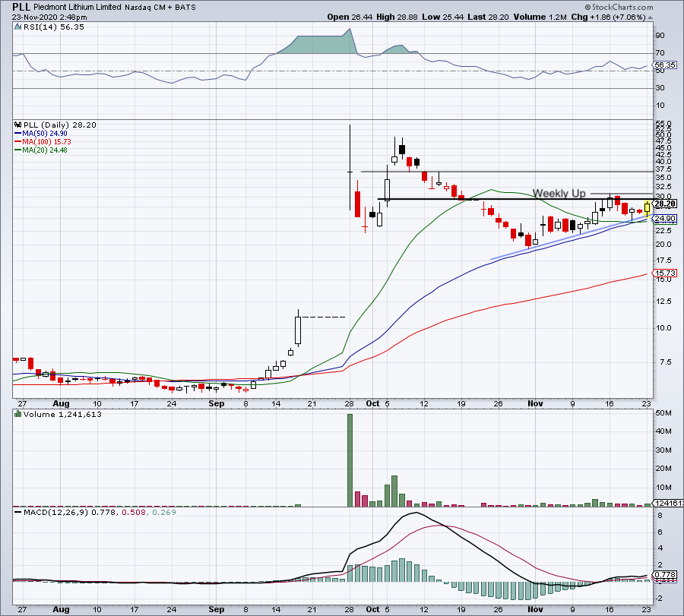Viewport: 684px width, 616px height.
Task: Click the 1241613 volume tag on axis
Action: (x=669, y=503)
